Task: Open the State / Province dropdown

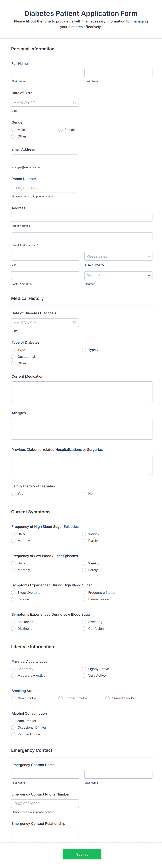Action: point(118,256)
